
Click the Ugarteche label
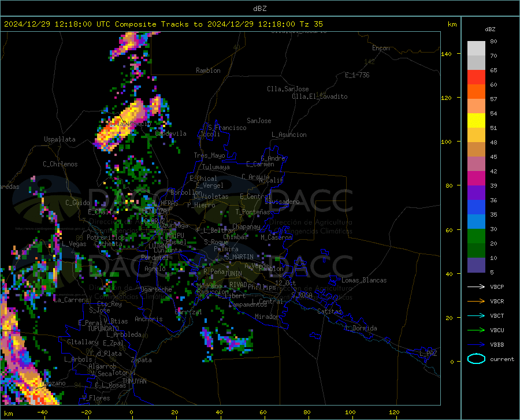[156, 289]
